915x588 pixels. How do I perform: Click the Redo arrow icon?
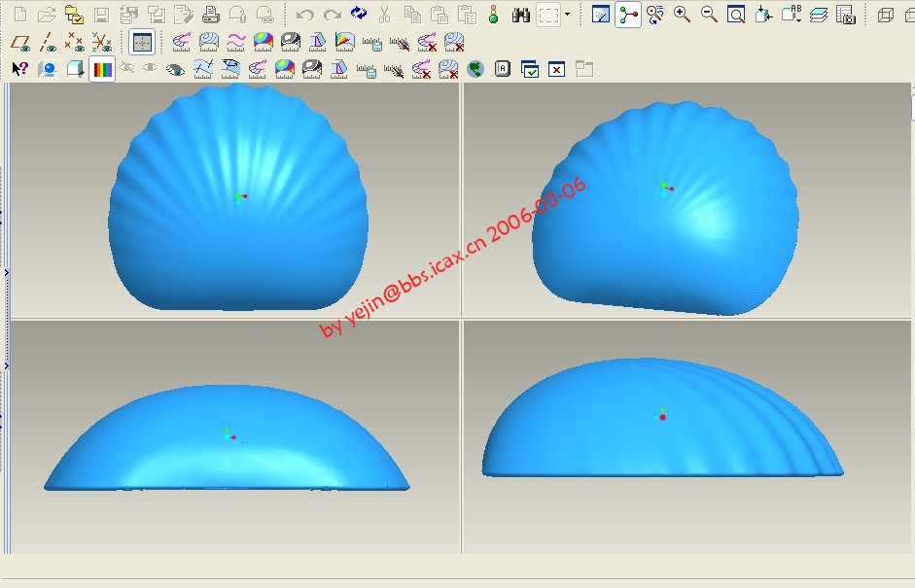pos(332,15)
